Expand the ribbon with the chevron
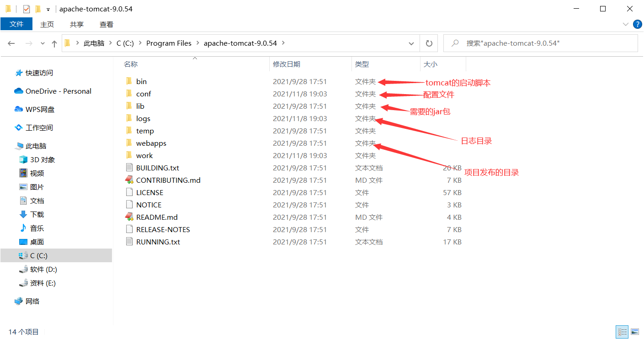644x339 pixels. 625,24
